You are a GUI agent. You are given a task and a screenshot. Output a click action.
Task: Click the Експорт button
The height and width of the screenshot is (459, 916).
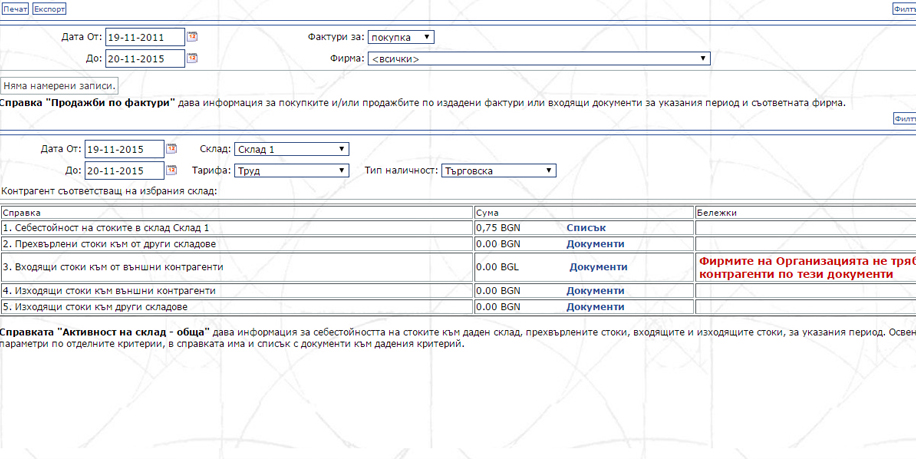[x=49, y=9]
